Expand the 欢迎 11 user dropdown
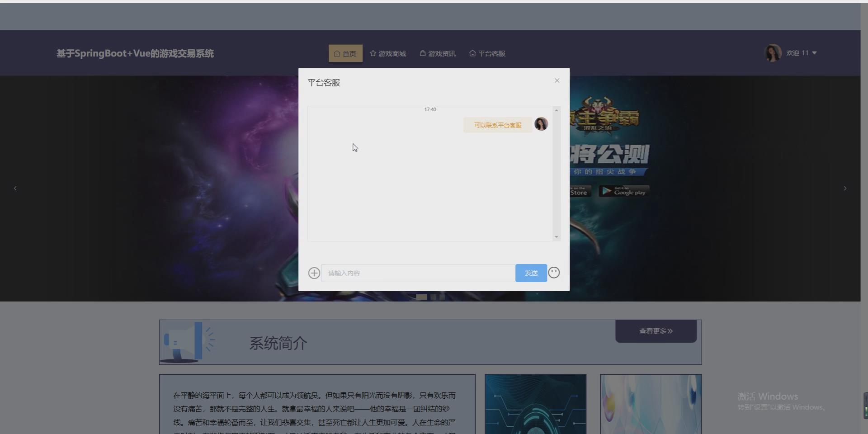 [x=802, y=53]
